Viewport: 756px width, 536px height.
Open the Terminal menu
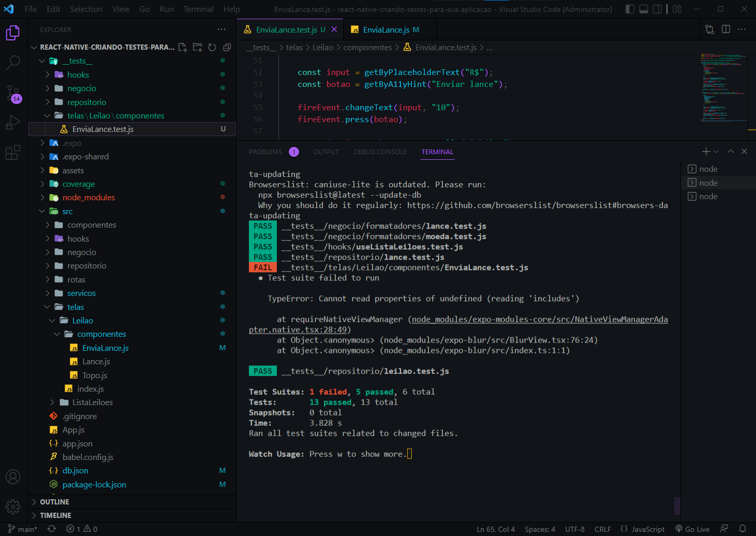pyautogui.click(x=198, y=9)
